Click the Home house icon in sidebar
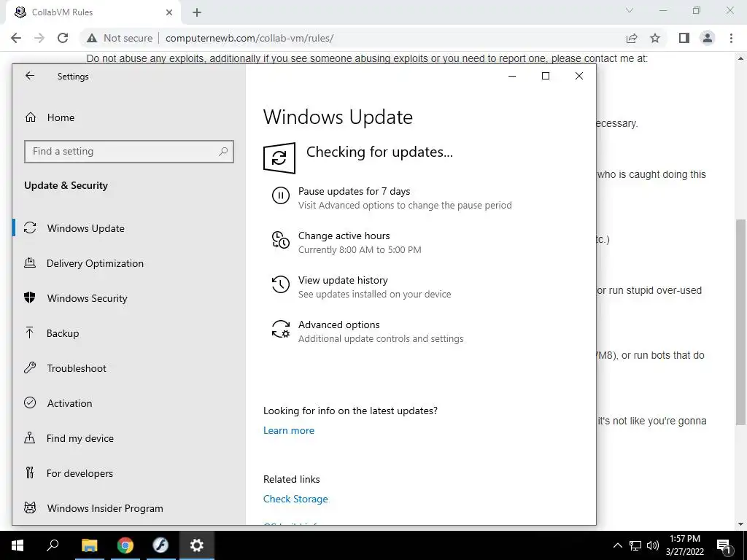This screenshot has width=747, height=560. pyautogui.click(x=31, y=117)
